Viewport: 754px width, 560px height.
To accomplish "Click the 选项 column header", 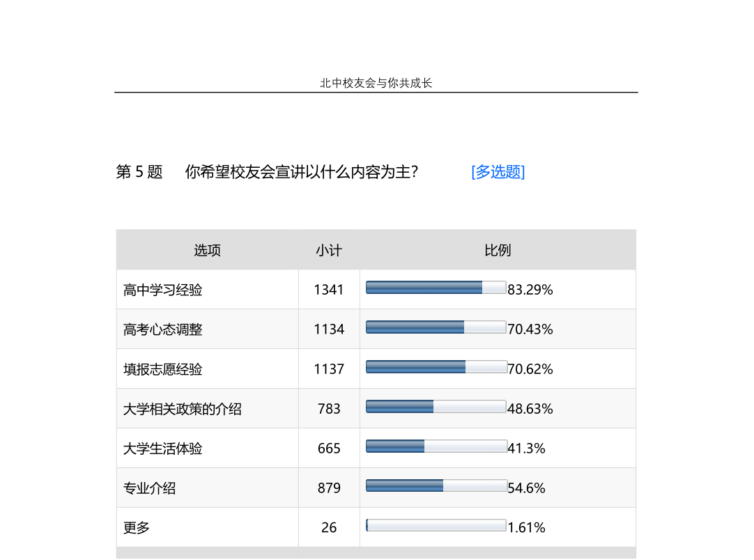I will [x=207, y=251].
